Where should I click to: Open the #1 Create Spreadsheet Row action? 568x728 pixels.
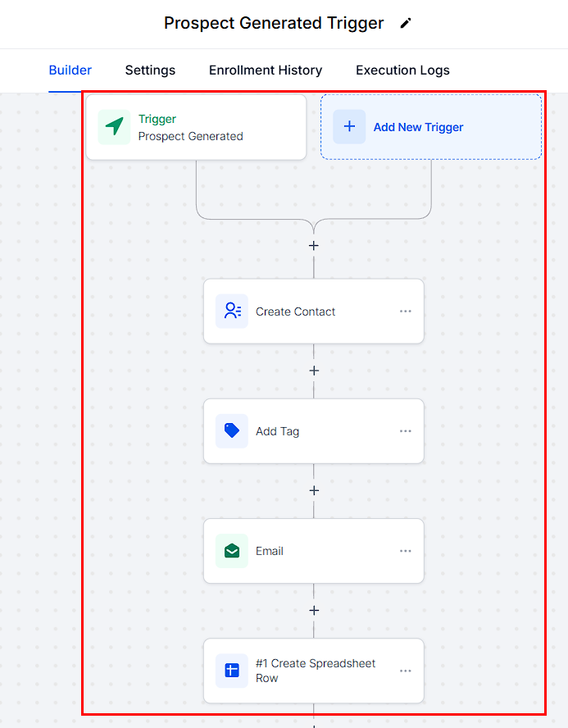tap(314, 671)
